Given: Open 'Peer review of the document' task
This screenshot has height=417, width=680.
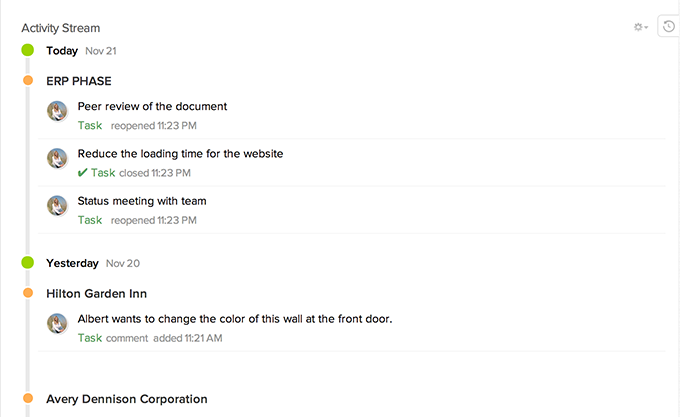Looking at the screenshot, I should coord(152,106).
